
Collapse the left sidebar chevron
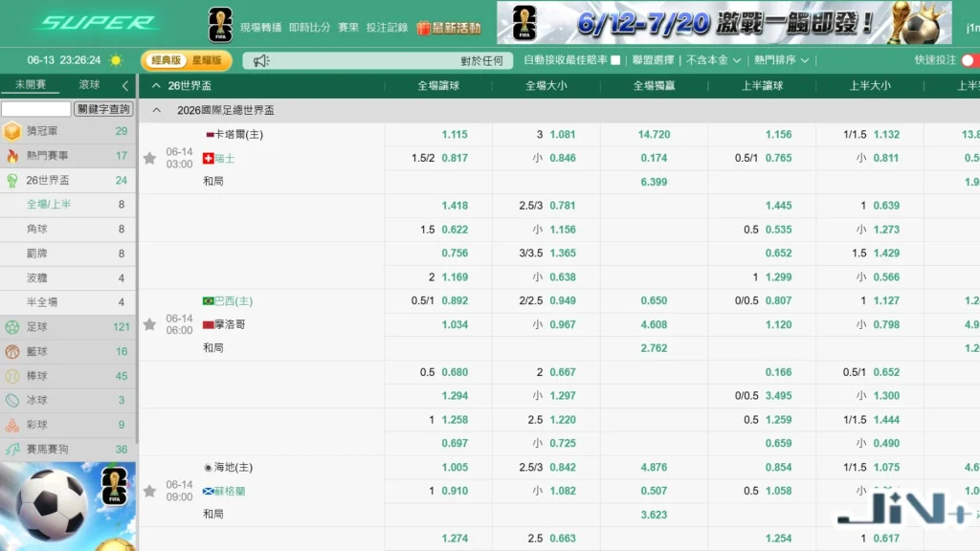tap(125, 85)
